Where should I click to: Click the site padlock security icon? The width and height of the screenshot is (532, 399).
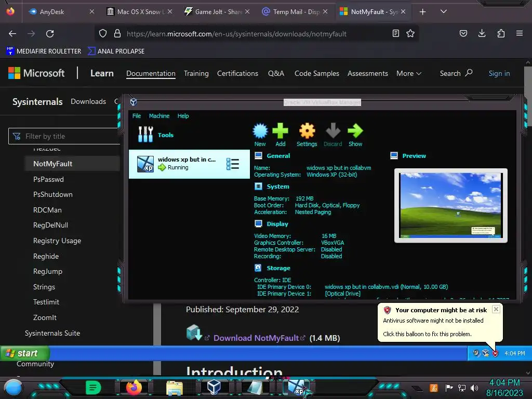pos(117,33)
